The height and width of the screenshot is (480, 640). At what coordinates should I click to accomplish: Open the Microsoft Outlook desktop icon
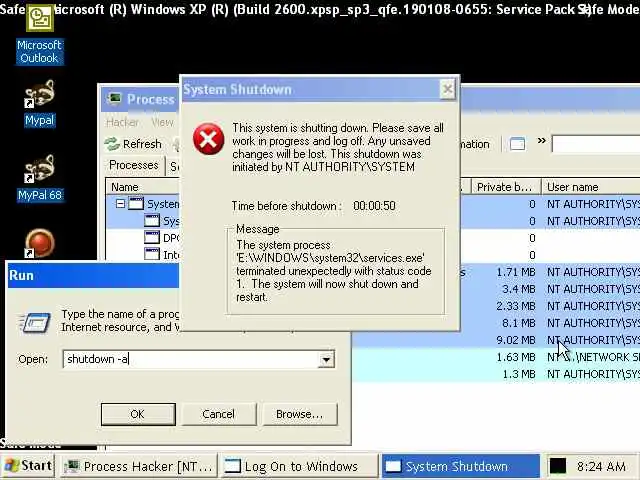point(40,36)
